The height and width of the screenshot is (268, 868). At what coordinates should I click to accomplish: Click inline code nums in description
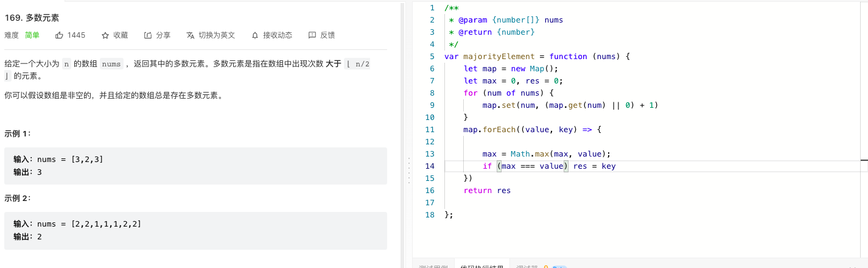(x=111, y=64)
